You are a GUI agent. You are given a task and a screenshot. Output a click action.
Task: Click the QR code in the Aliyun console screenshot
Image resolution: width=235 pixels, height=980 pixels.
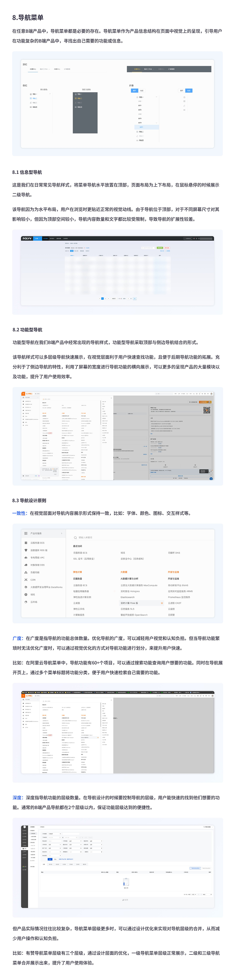point(206,410)
